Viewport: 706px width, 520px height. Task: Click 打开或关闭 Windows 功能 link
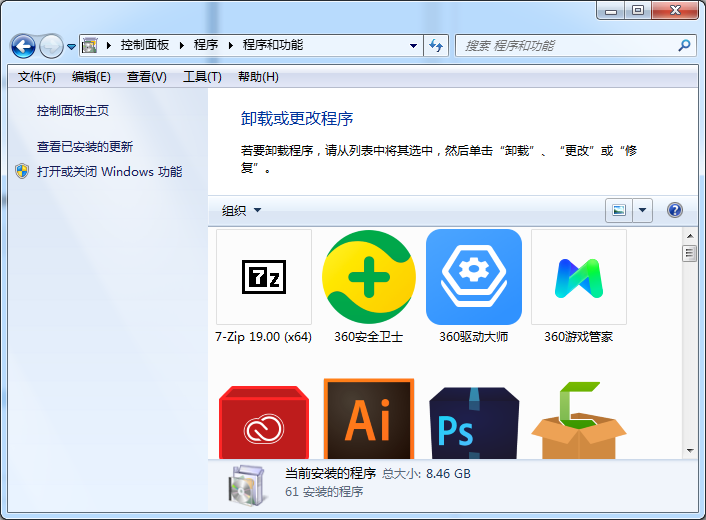[109, 171]
